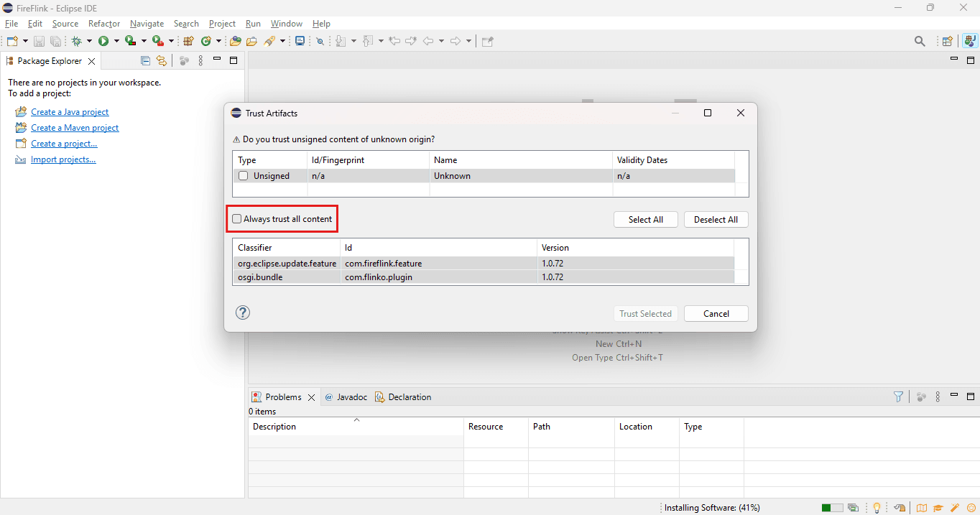Click the New Java Class toolbar icon
980x515 pixels.
click(206, 42)
